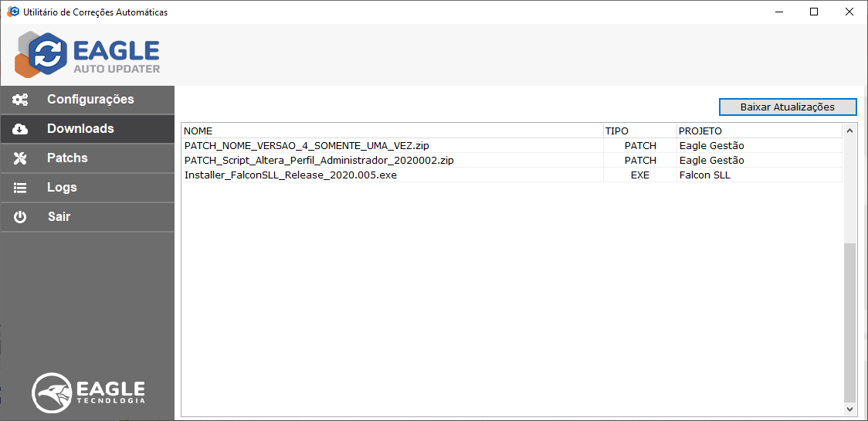Click Eagle Gestão cell of the Script_Altera row

coord(760,160)
